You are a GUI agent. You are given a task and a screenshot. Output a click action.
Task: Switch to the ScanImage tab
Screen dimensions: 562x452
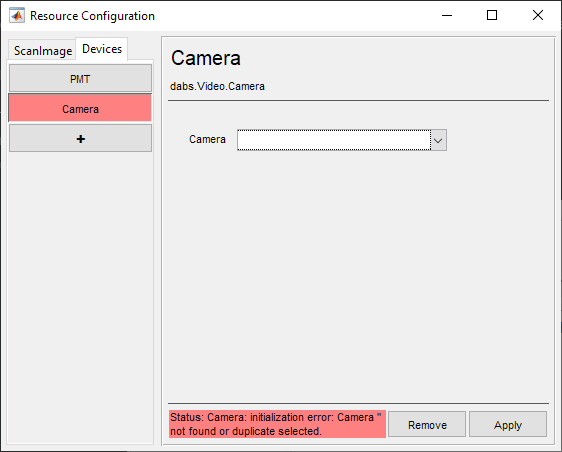click(42, 51)
